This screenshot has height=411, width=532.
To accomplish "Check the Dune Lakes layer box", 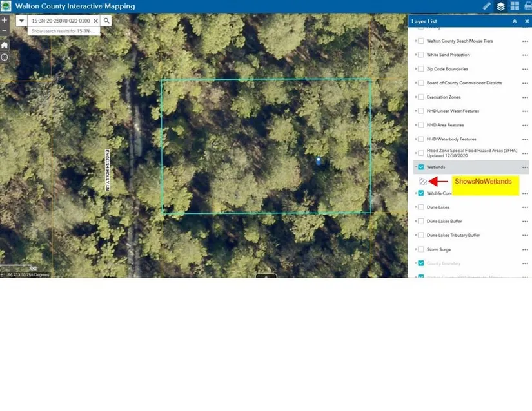I will pos(421,207).
